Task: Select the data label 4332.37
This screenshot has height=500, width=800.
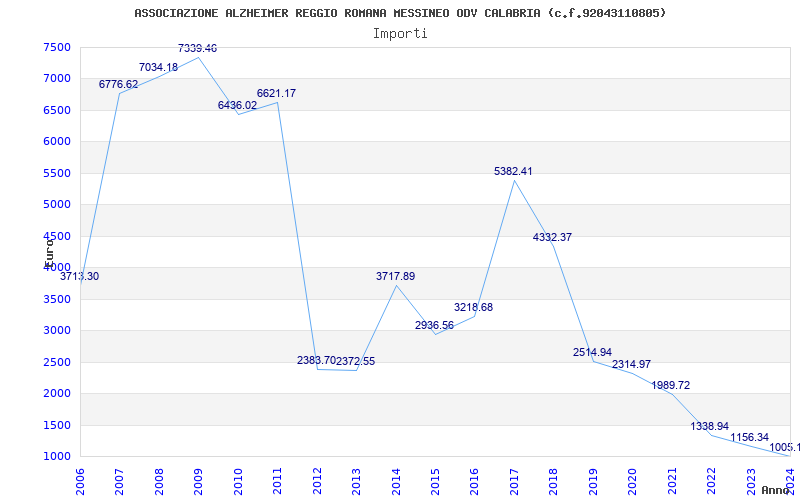Action: (x=552, y=237)
